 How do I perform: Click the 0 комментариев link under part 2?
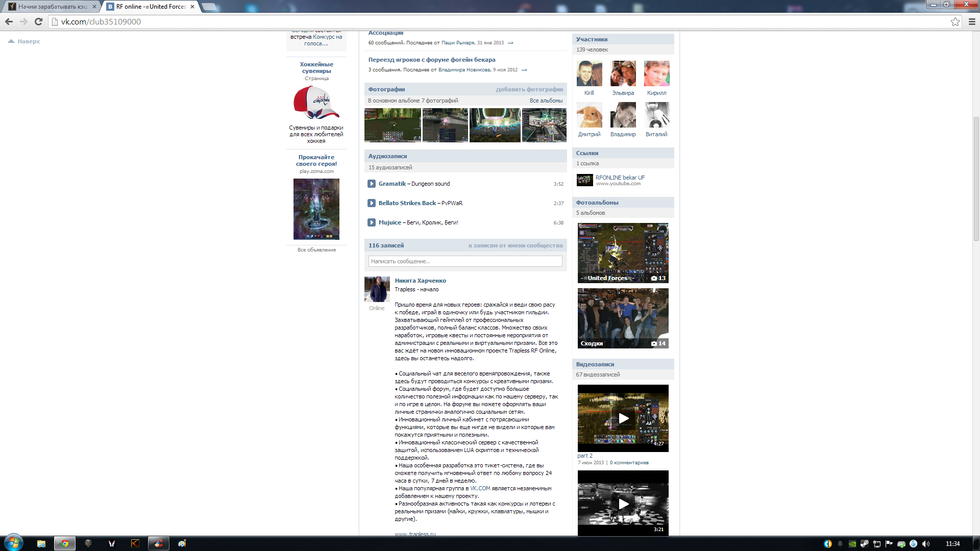pos(629,463)
